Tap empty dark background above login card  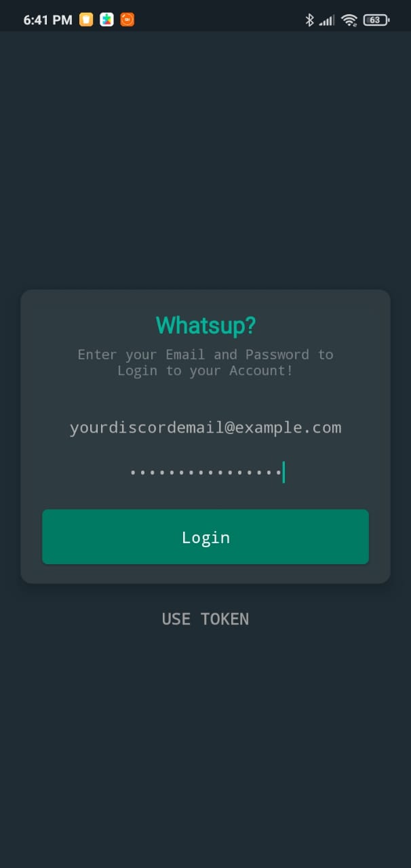click(206, 163)
